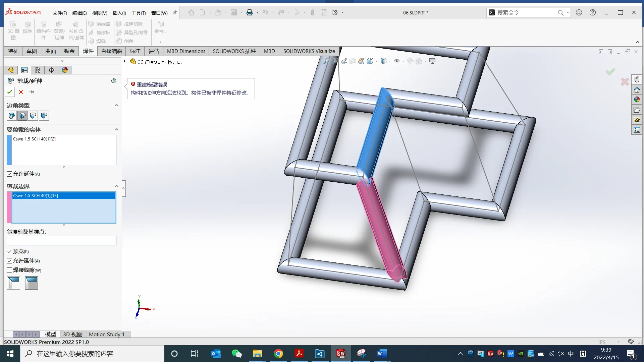
Task: Select the first corner type icon
Action: (x=12, y=116)
